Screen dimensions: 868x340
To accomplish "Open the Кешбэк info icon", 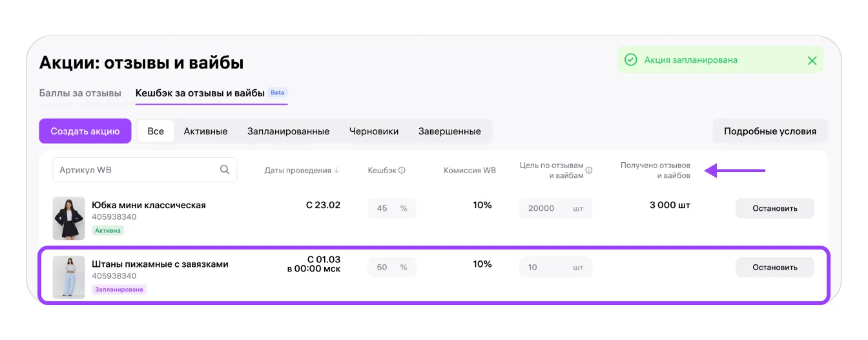I will pos(402,171).
